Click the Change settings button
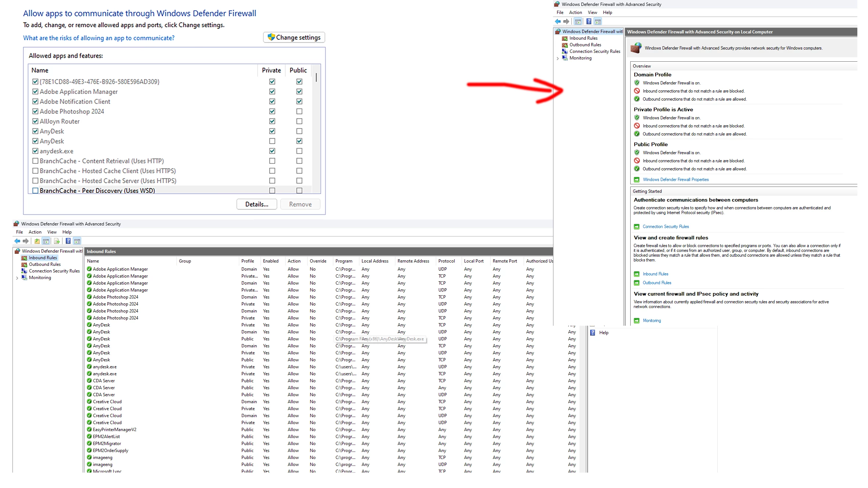 (x=294, y=37)
